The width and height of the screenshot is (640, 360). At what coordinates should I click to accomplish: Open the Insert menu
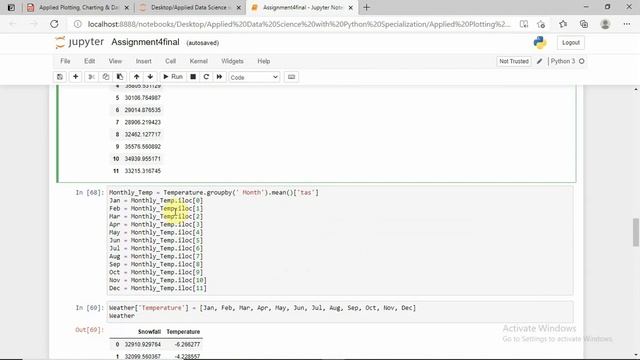click(x=143, y=61)
